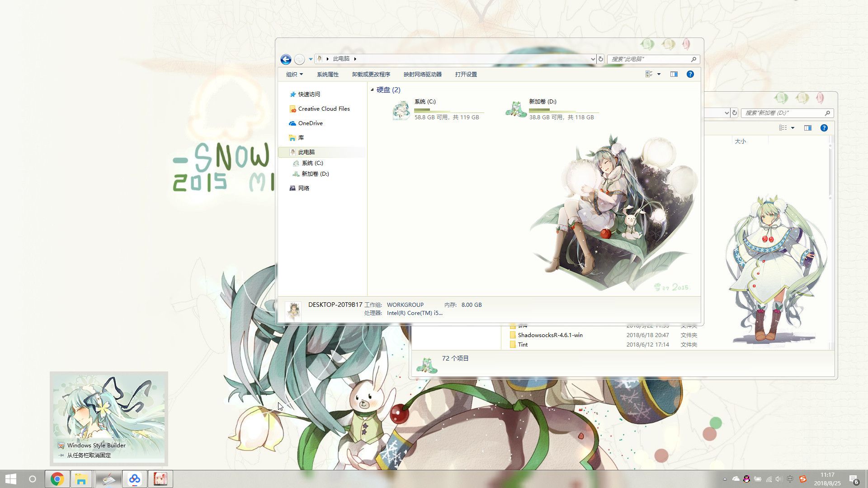Click the volume tray icon
868x488 pixels.
pyautogui.click(x=778, y=479)
